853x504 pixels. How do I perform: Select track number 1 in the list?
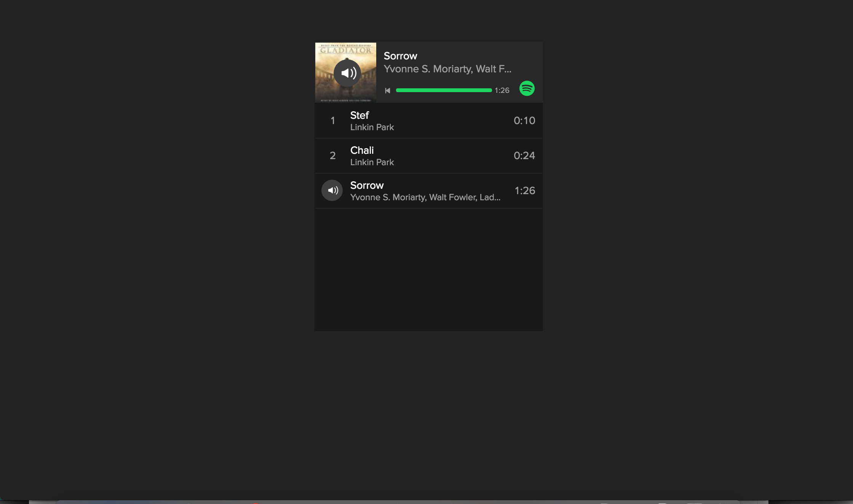(x=332, y=121)
